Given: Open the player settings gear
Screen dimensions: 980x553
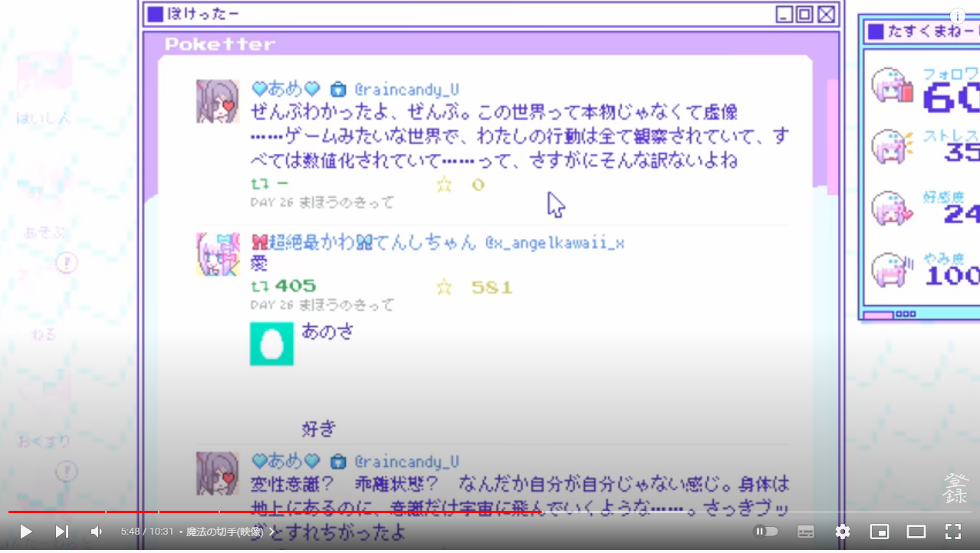Looking at the screenshot, I should pos(843,532).
